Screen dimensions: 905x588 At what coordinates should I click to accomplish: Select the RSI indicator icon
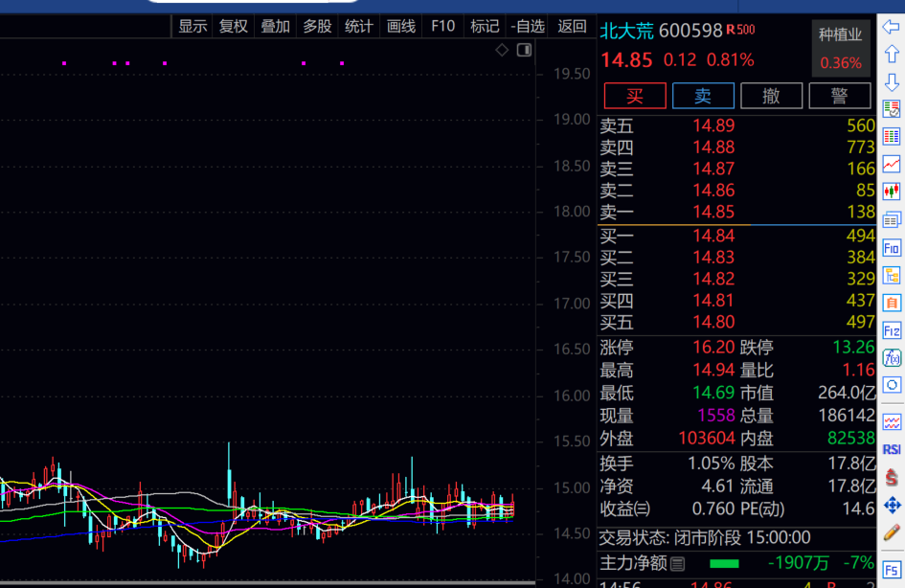(892, 449)
